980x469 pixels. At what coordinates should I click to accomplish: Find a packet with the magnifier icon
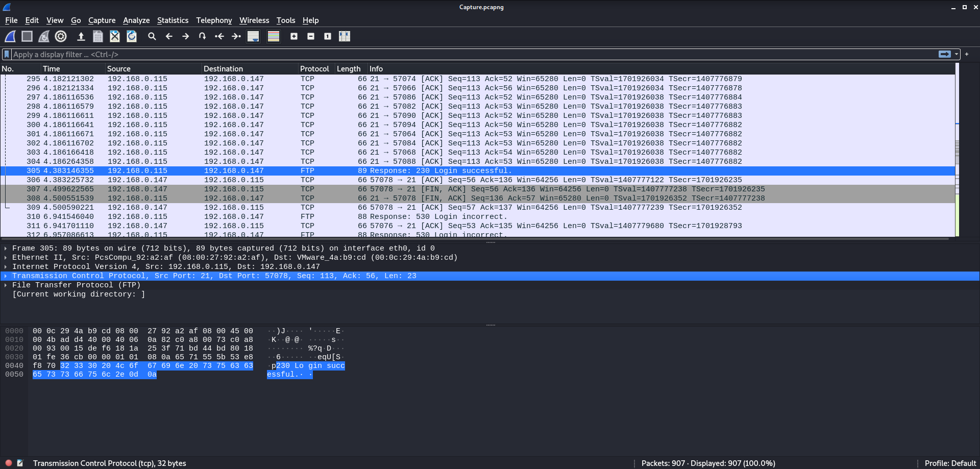tap(152, 36)
